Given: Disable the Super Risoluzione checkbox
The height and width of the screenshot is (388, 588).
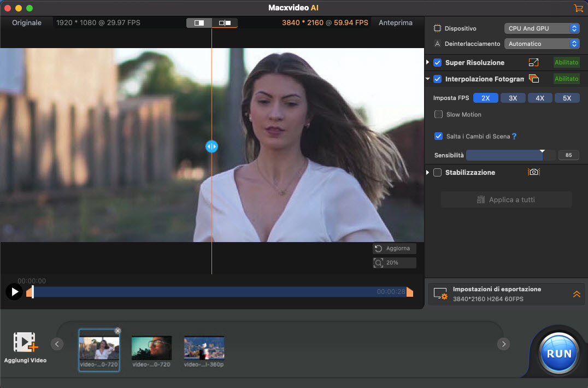Looking at the screenshot, I should pyautogui.click(x=438, y=63).
